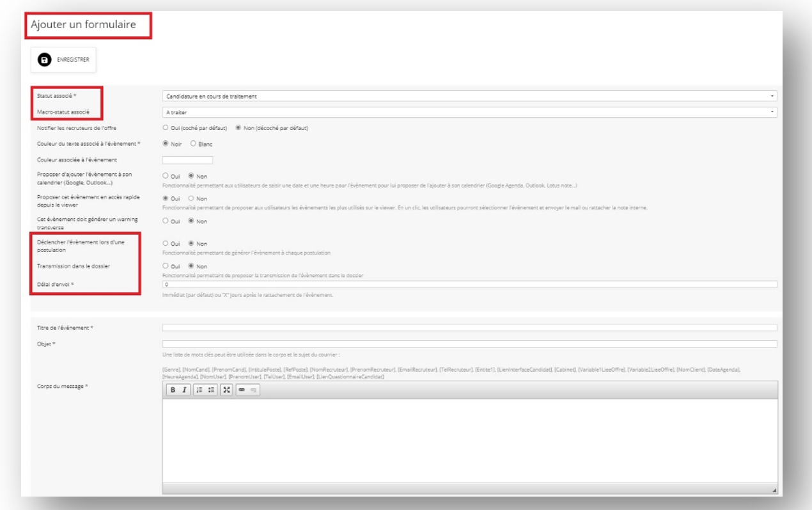
Task: Click the Bold icon in message editor
Action: pyautogui.click(x=173, y=390)
